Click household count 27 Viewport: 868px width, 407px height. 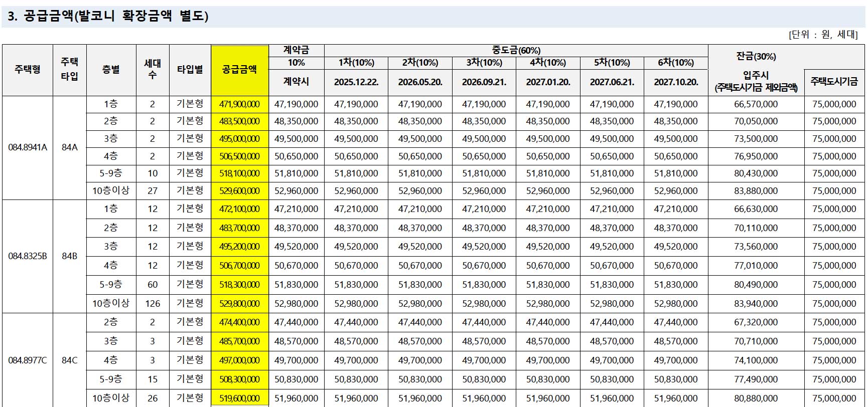(153, 191)
